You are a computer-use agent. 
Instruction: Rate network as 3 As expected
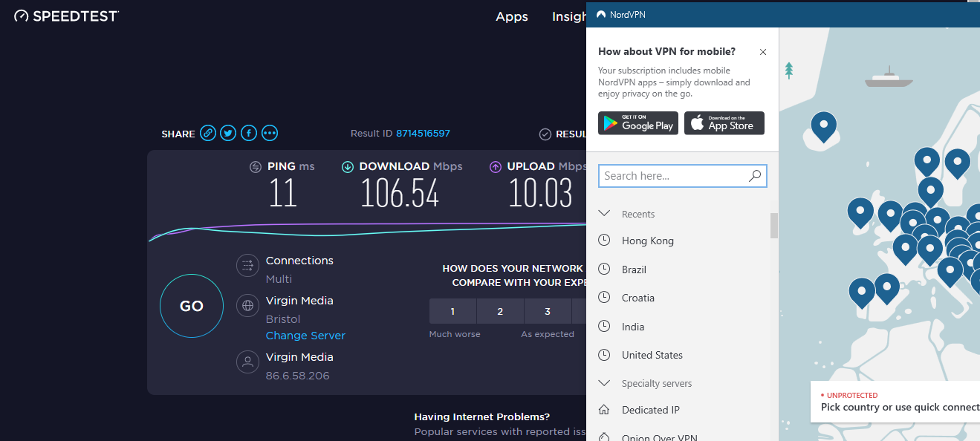click(548, 311)
